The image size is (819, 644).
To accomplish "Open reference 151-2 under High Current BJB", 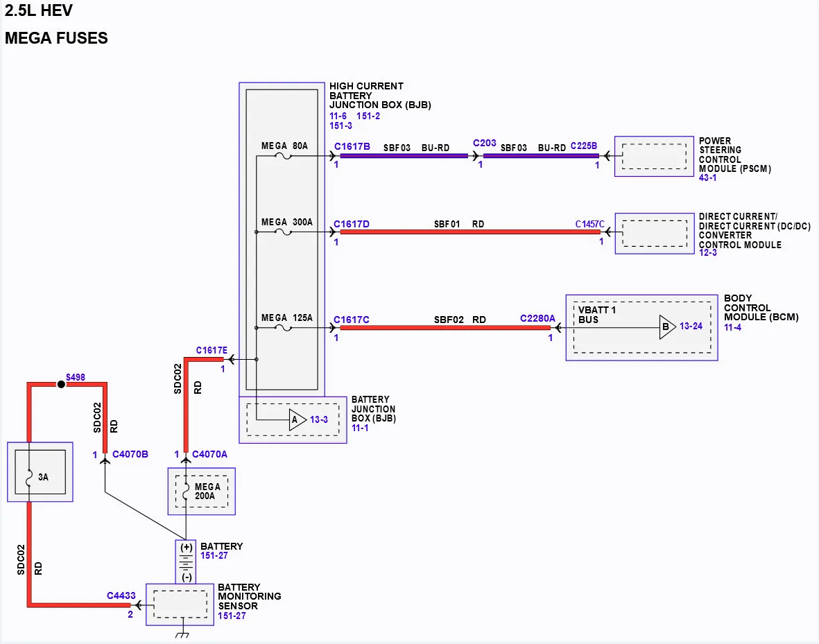I will (x=368, y=116).
